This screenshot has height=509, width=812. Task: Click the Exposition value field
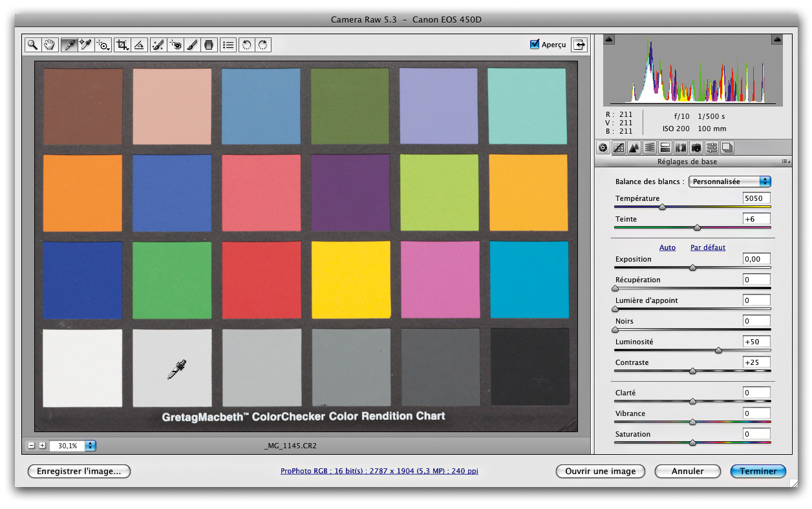pyautogui.click(x=756, y=259)
